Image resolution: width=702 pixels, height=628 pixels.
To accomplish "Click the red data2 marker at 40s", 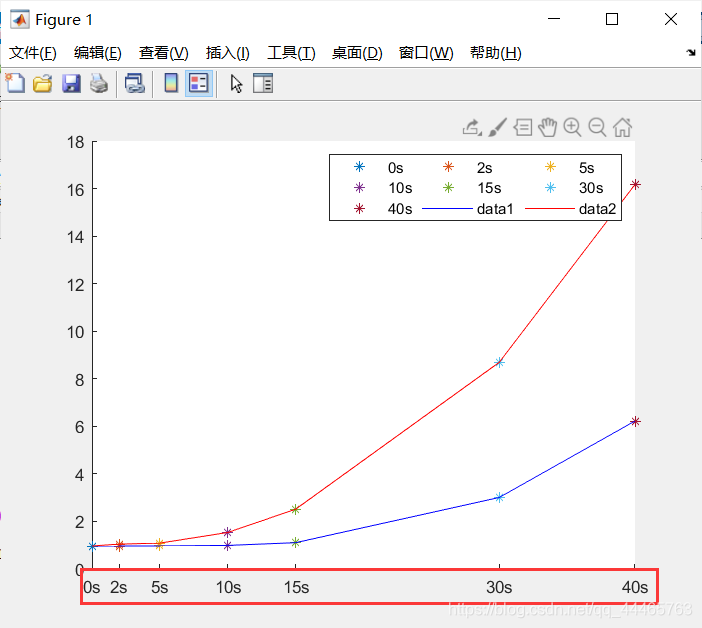I will (x=635, y=184).
